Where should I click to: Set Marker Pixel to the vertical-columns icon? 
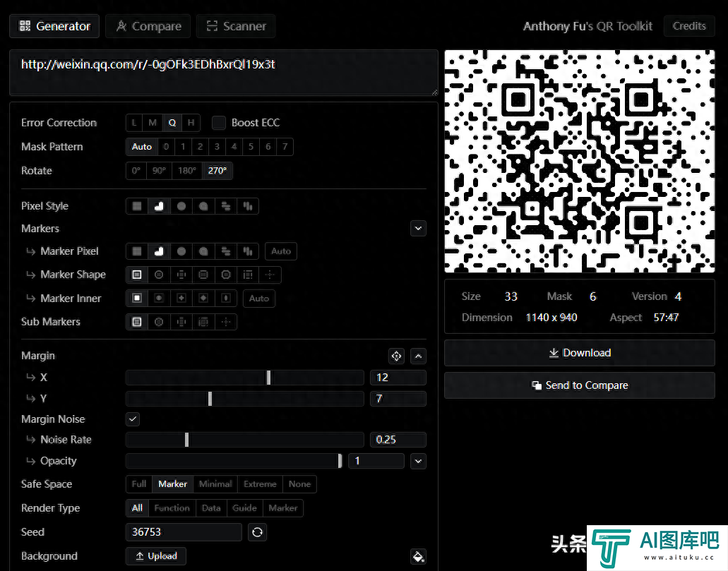coord(248,251)
